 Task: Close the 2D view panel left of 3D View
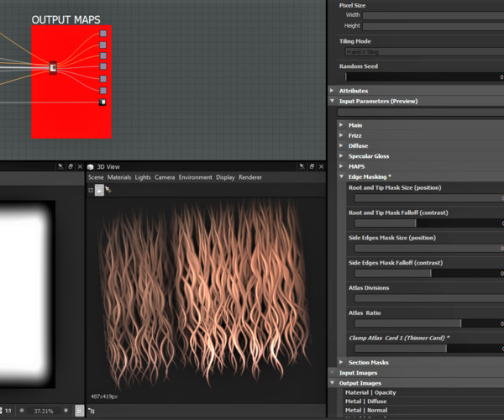[80, 166]
